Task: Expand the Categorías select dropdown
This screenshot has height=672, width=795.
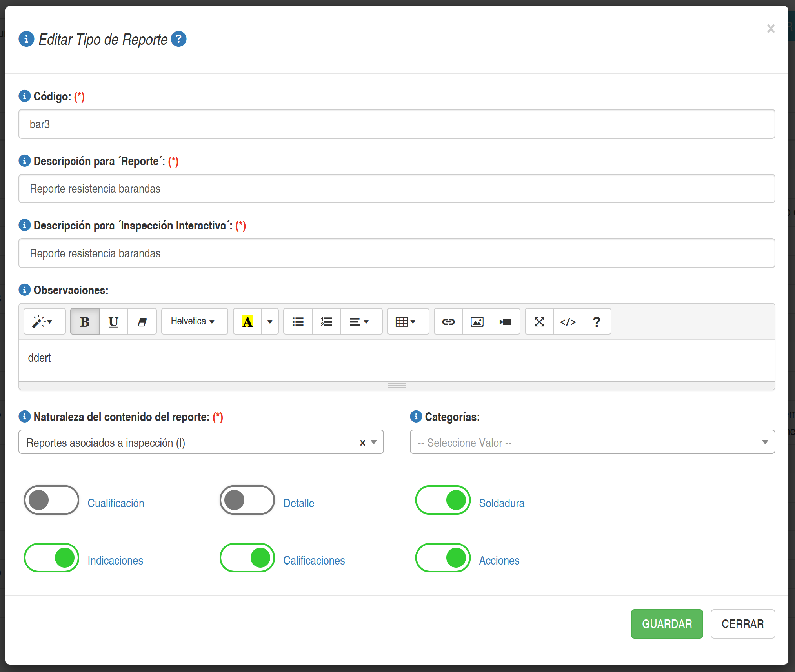Action: (x=592, y=442)
